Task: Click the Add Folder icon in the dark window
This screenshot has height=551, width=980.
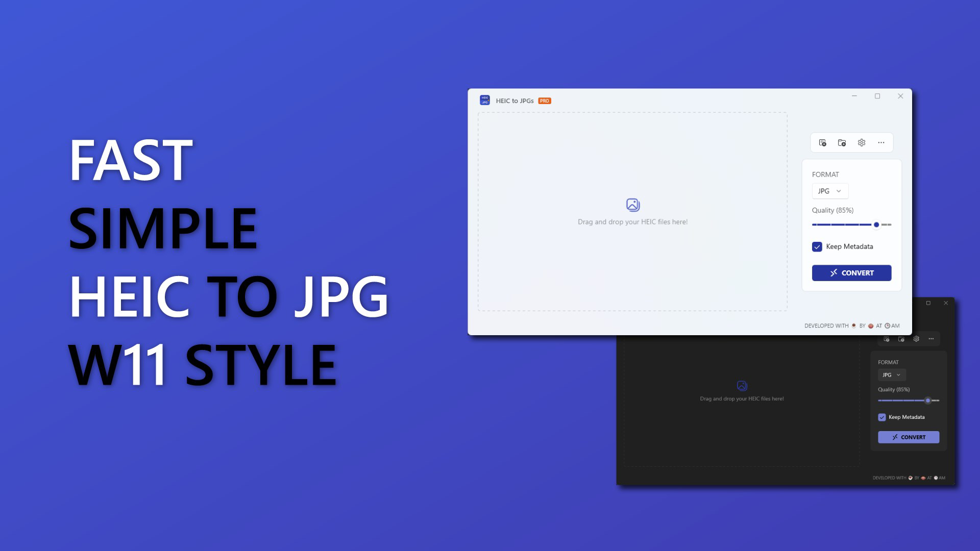Action: tap(901, 339)
